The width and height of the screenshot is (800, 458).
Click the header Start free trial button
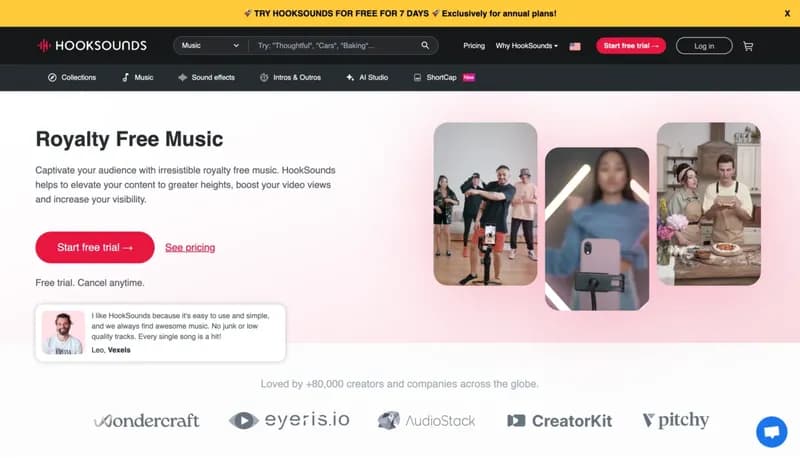631,45
